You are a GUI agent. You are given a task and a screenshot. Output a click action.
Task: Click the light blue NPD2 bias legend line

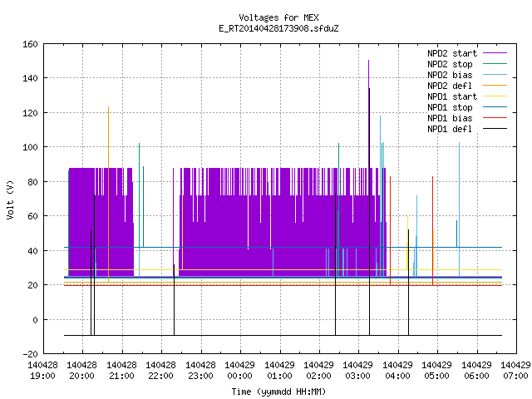(x=495, y=74)
